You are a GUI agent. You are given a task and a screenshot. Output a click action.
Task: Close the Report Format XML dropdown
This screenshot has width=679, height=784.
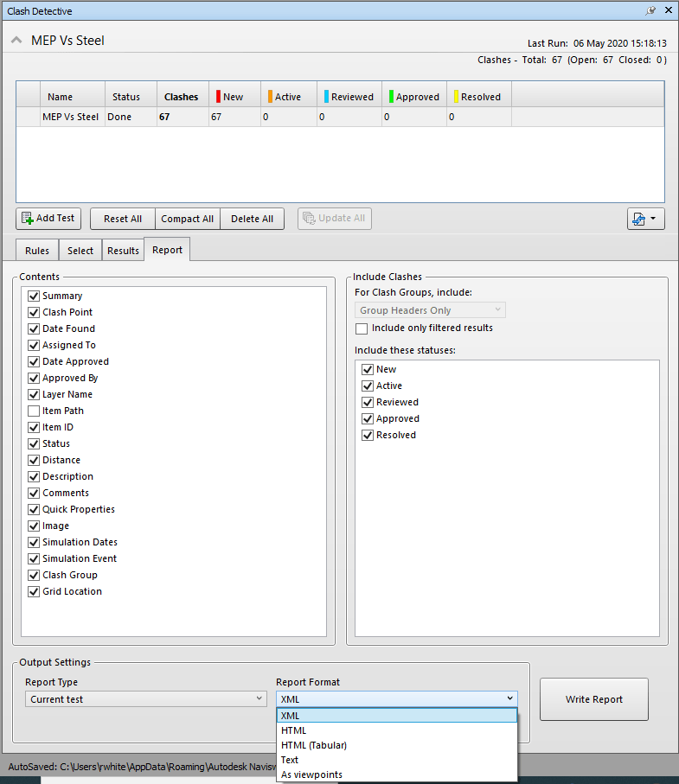(397, 699)
